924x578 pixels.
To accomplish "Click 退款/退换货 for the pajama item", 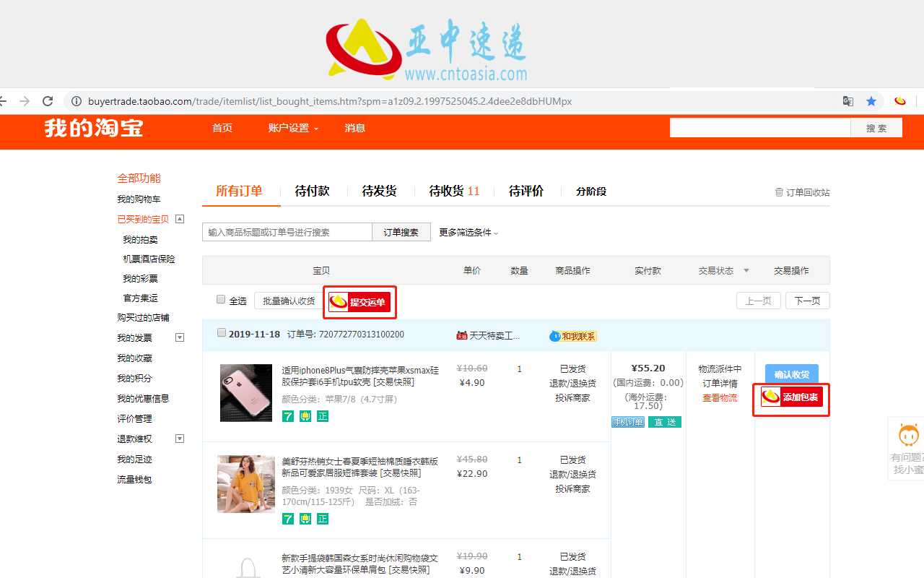I will [x=572, y=475].
